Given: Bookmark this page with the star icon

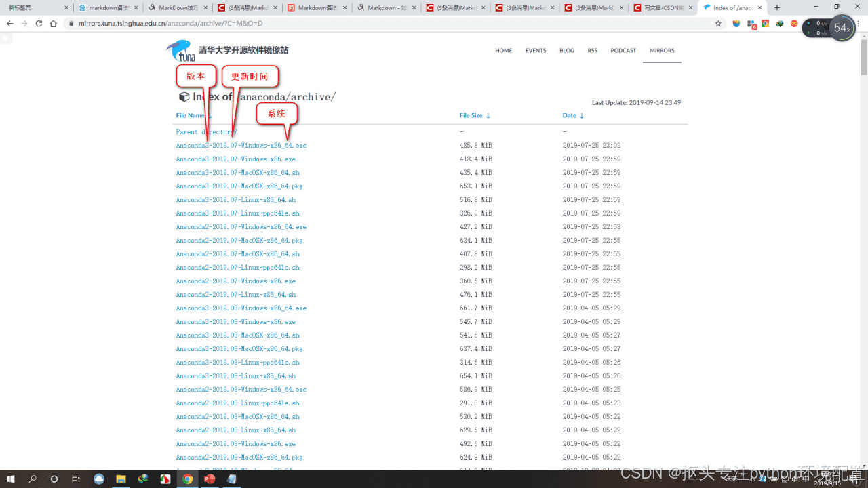Looking at the screenshot, I should [x=718, y=23].
